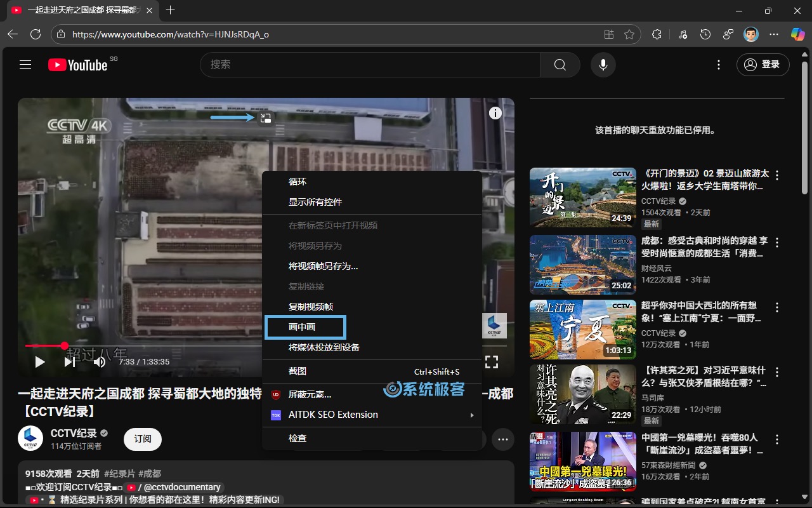Open options menu for 宁夏 video
The image size is (812, 508).
pos(777,307)
